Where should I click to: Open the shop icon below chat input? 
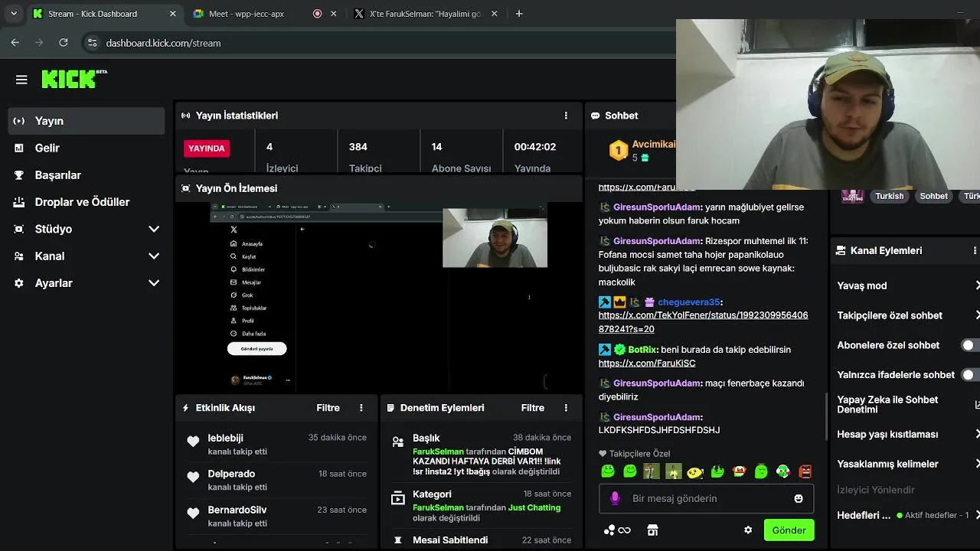(x=652, y=530)
